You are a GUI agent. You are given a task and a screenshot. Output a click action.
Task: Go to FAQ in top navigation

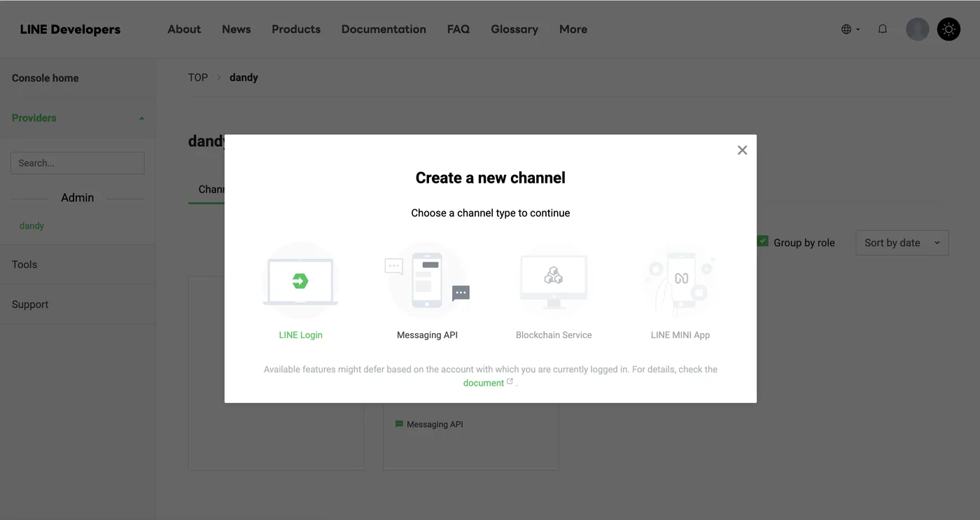[458, 29]
